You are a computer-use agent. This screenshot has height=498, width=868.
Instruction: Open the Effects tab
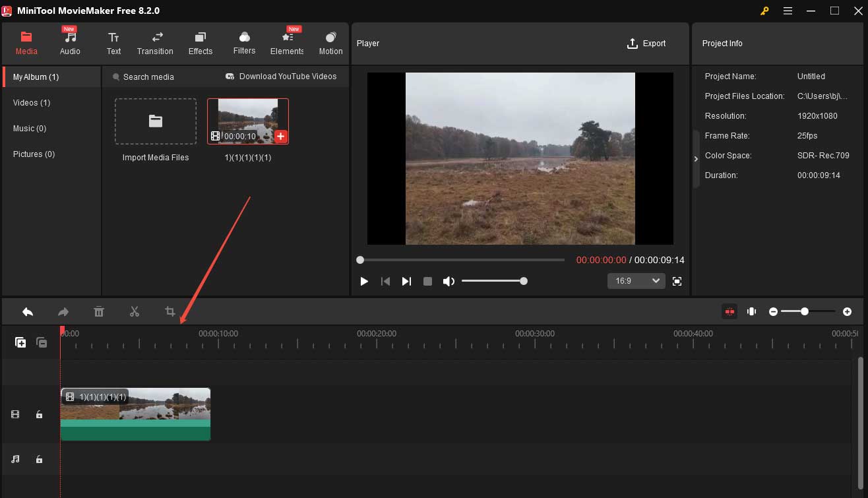click(x=201, y=44)
